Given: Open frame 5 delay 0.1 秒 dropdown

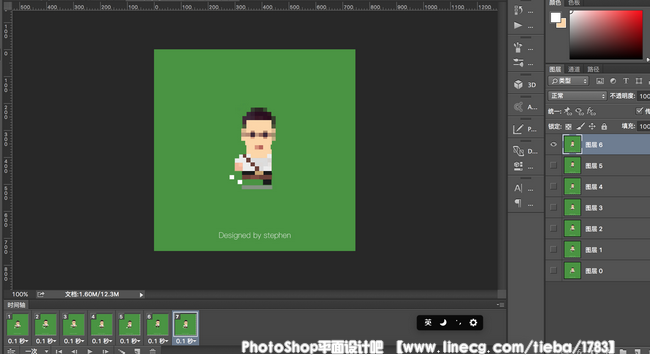Looking at the screenshot, I should tap(130, 341).
